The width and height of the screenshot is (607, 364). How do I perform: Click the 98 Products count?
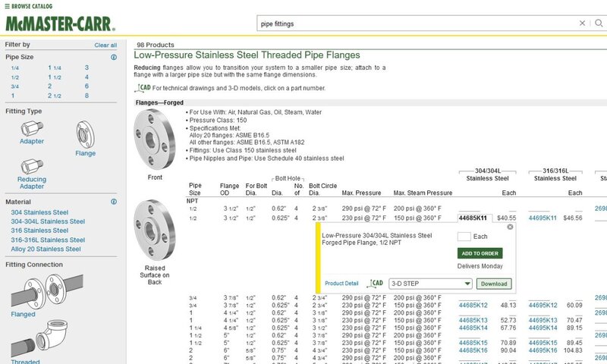tap(156, 45)
